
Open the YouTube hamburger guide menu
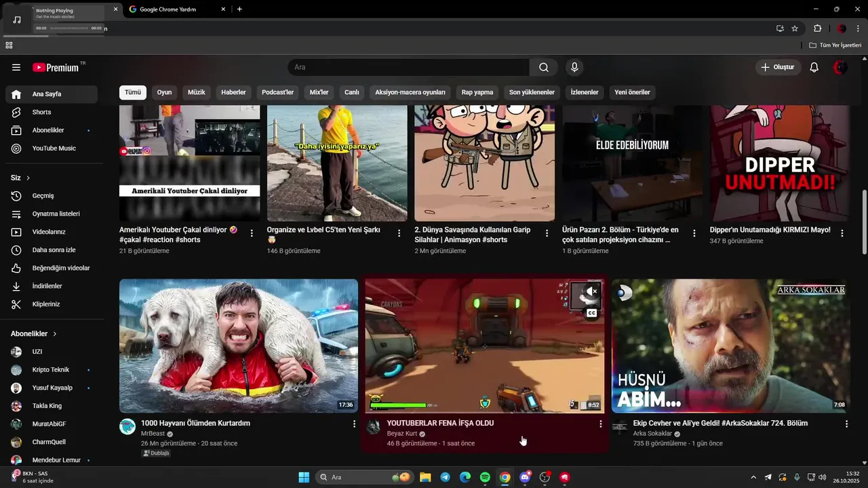pos(16,67)
